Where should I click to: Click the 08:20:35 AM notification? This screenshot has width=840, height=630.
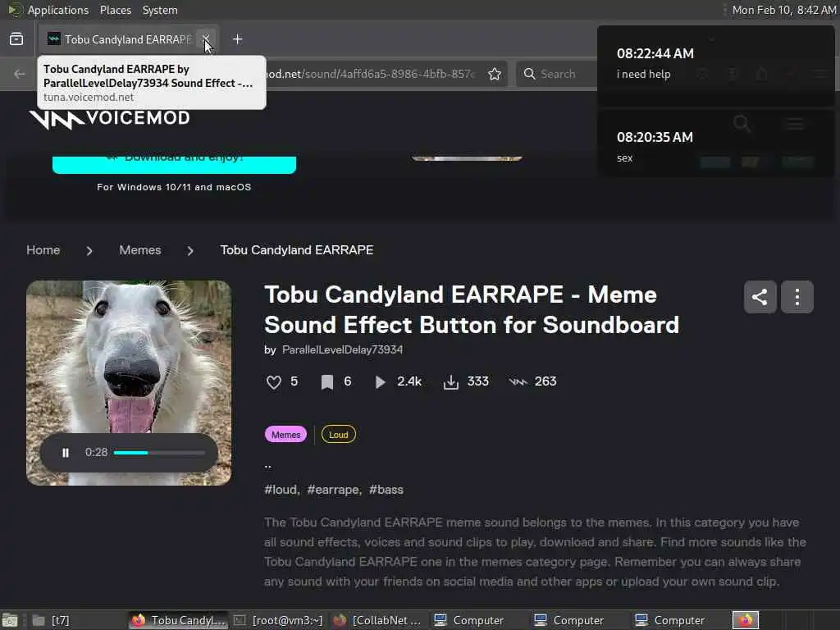pyautogui.click(x=715, y=143)
